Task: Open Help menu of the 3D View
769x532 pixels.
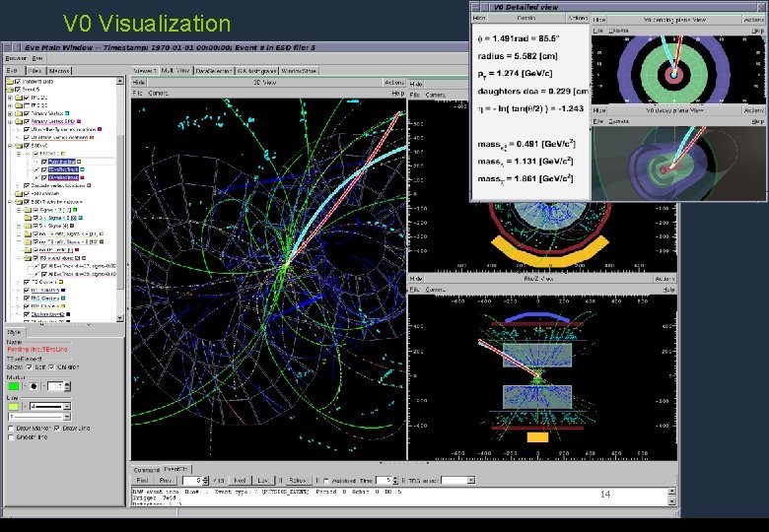Action: (397, 93)
